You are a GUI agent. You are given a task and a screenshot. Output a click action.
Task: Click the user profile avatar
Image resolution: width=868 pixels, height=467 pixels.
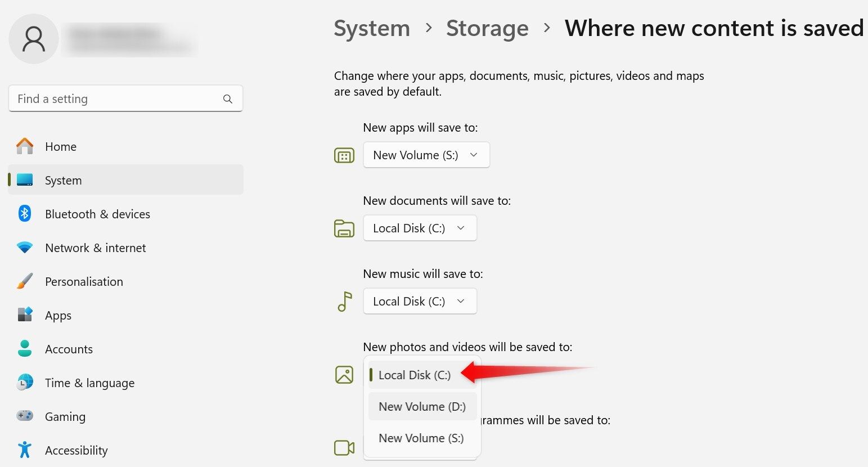pos(34,39)
